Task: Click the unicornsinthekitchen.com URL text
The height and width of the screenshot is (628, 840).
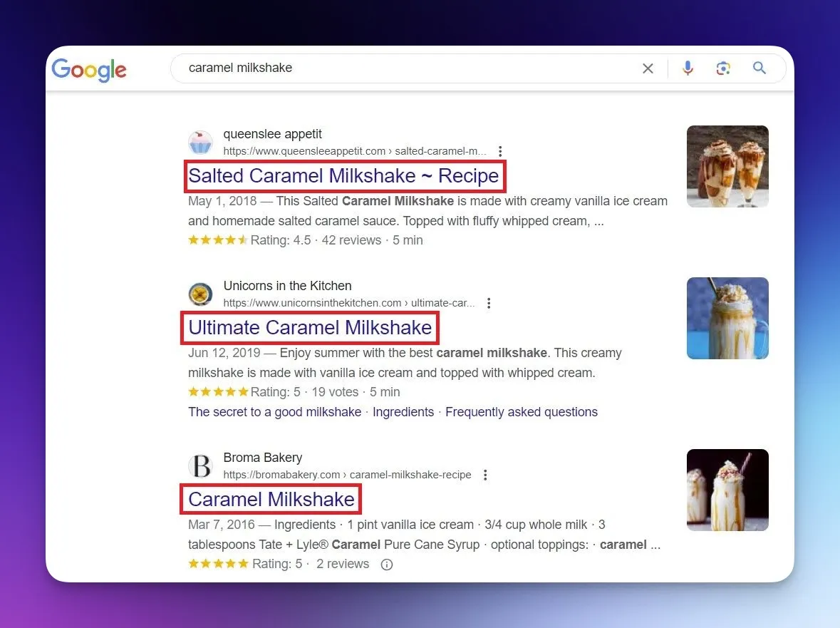Action: pos(348,303)
